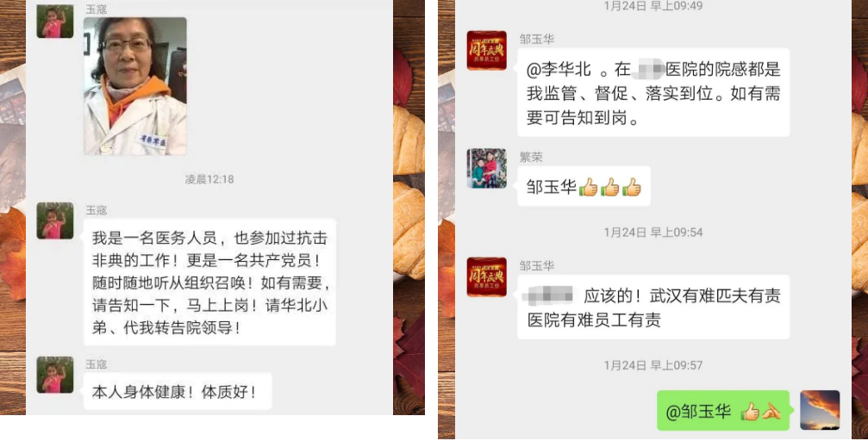
Task: Select the 我是一名医务人员 message bubble
Action: pos(209,283)
